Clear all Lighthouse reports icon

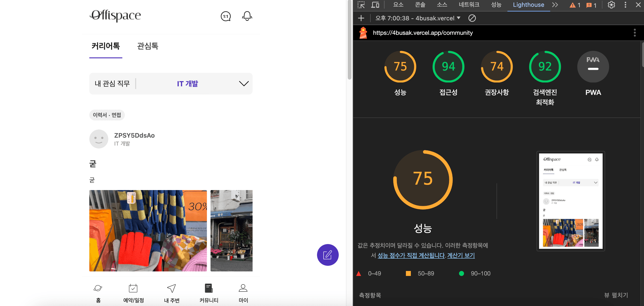coord(472,18)
